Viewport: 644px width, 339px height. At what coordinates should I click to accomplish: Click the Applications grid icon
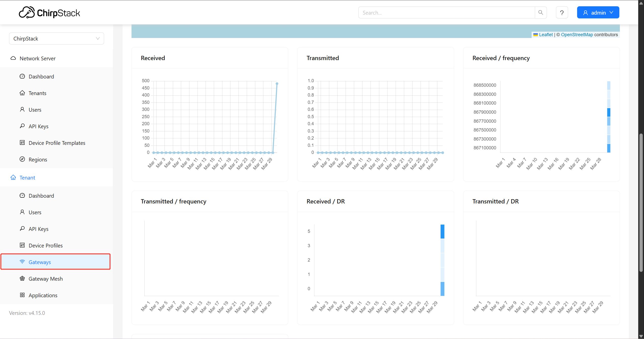tap(22, 295)
